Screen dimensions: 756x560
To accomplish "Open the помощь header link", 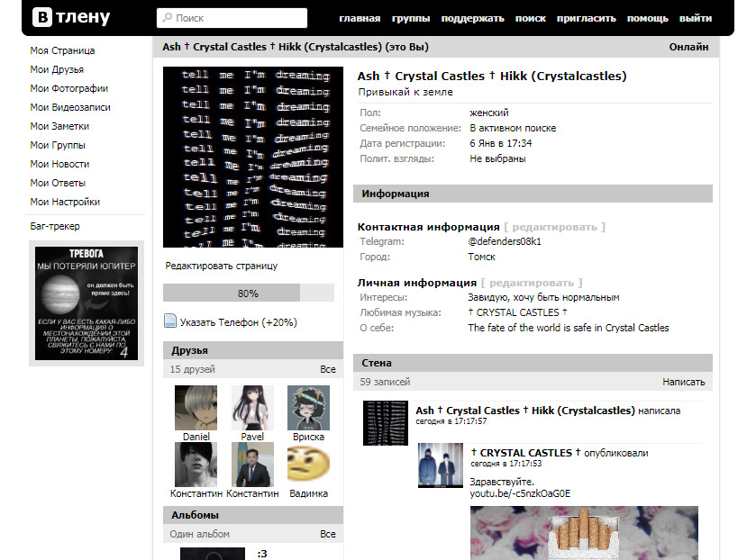I will pyautogui.click(x=648, y=18).
